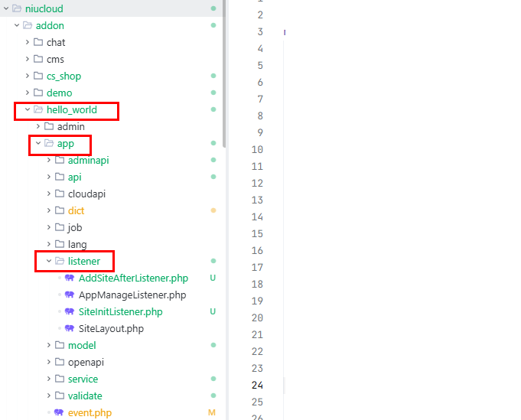Image resolution: width=521 pixels, height=420 pixels.
Task: Expand the chat folder chevron
Action: click(28, 42)
